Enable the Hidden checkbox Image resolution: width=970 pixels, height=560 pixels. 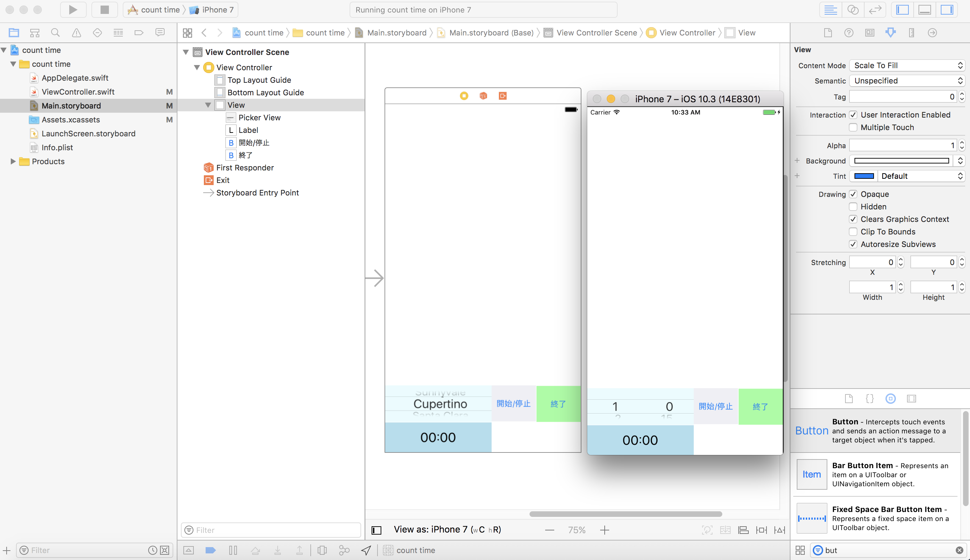pos(853,207)
